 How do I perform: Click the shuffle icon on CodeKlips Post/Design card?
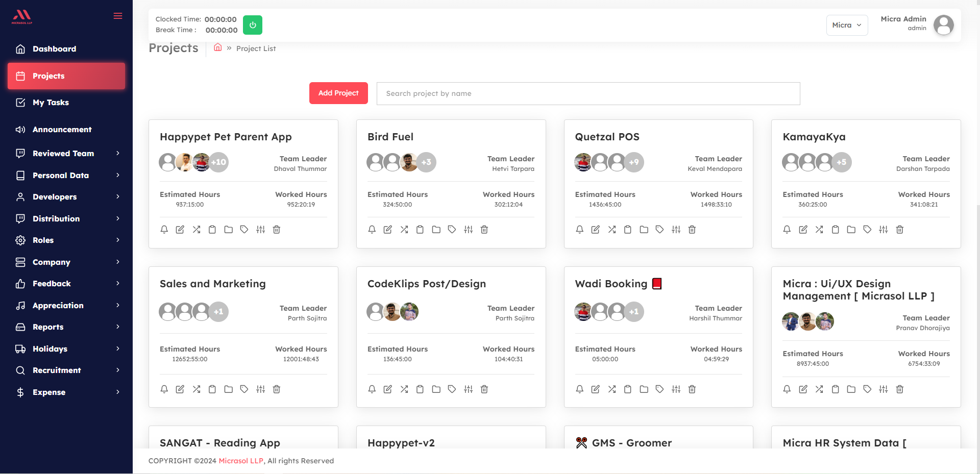point(404,389)
